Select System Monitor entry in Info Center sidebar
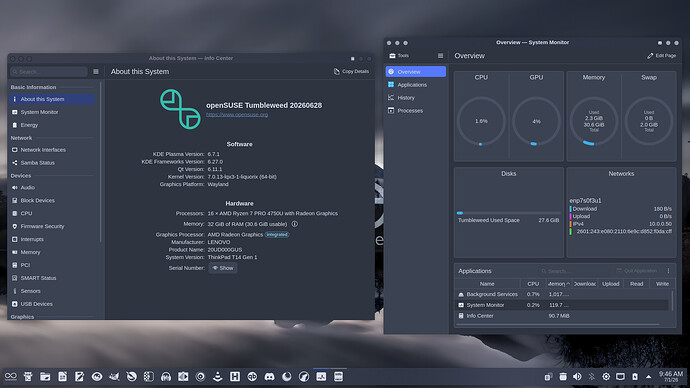The width and height of the screenshot is (690, 388). (x=52, y=112)
